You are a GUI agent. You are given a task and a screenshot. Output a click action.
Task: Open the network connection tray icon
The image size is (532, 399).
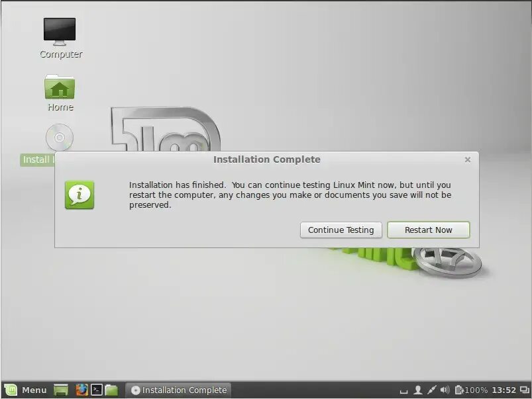click(431, 390)
